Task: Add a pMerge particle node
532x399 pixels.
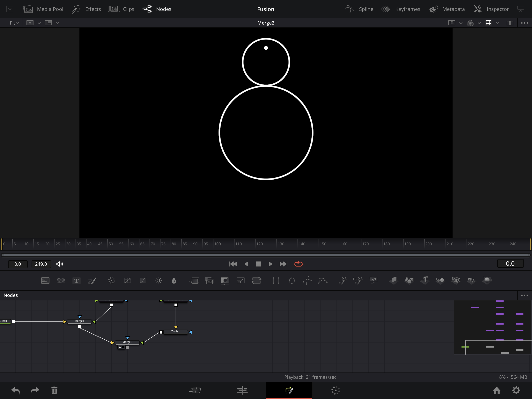Action: (x=358, y=280)
